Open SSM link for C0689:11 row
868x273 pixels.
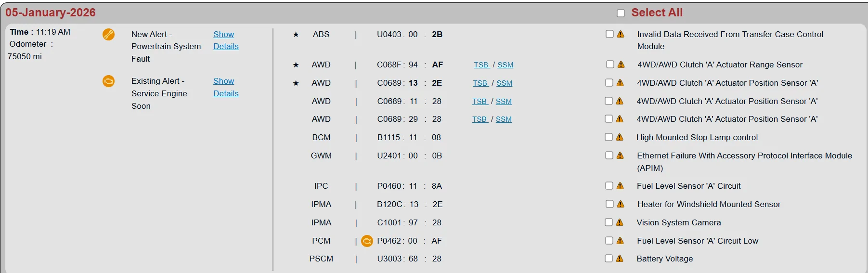point(504,102)
